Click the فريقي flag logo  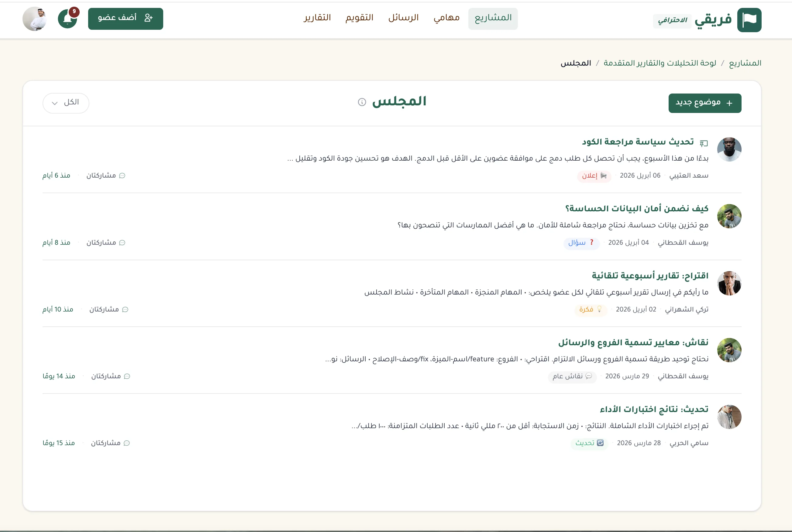click(x=749, y=19)
